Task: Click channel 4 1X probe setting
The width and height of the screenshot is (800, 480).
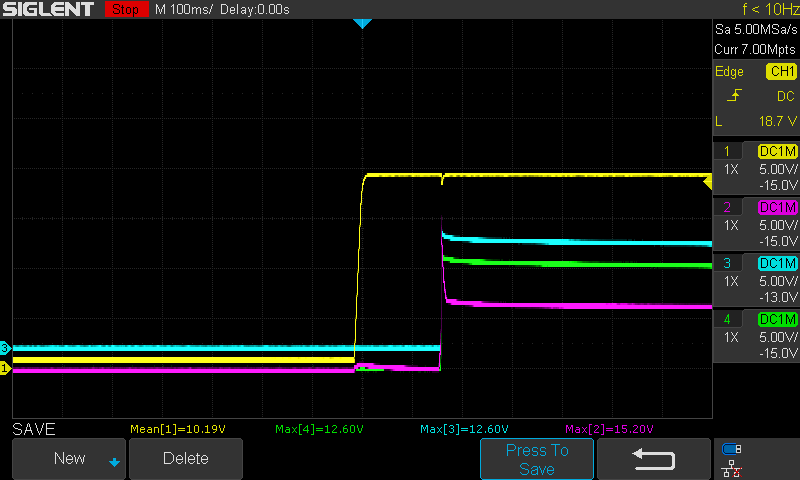Action: 731,337
